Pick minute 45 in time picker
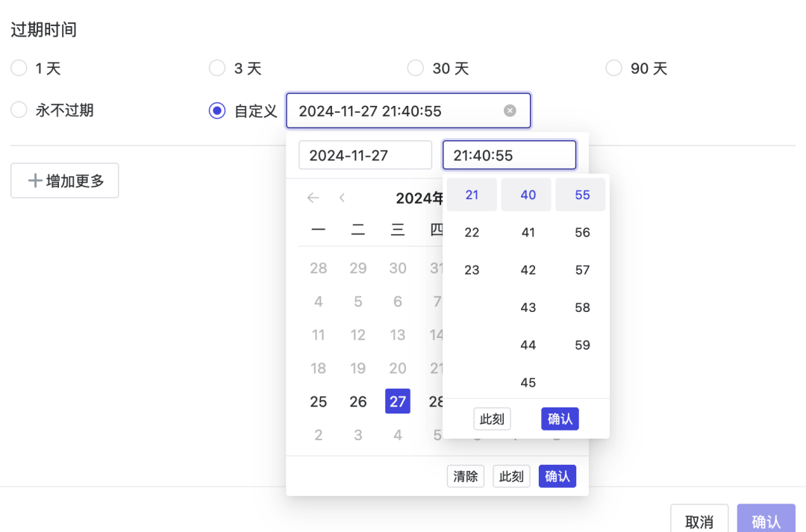This screenshot has height=532, width=806. click(x=528, y=383)
